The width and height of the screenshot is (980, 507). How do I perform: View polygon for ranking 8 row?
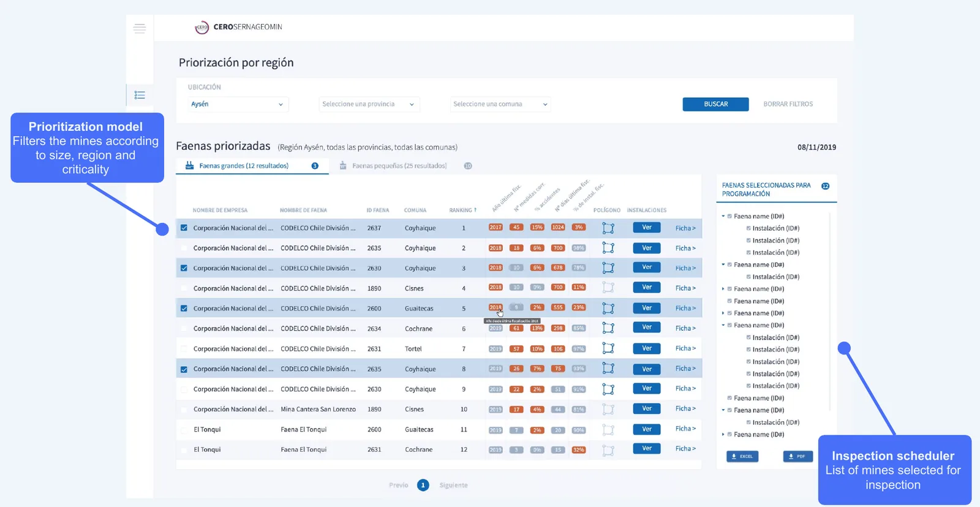tap(608, 369)
